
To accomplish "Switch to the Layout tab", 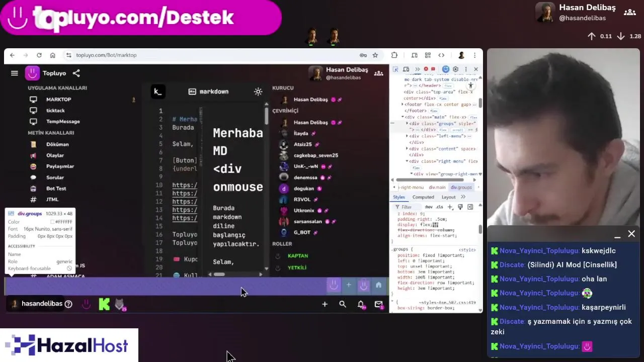I will pos(448,197).
